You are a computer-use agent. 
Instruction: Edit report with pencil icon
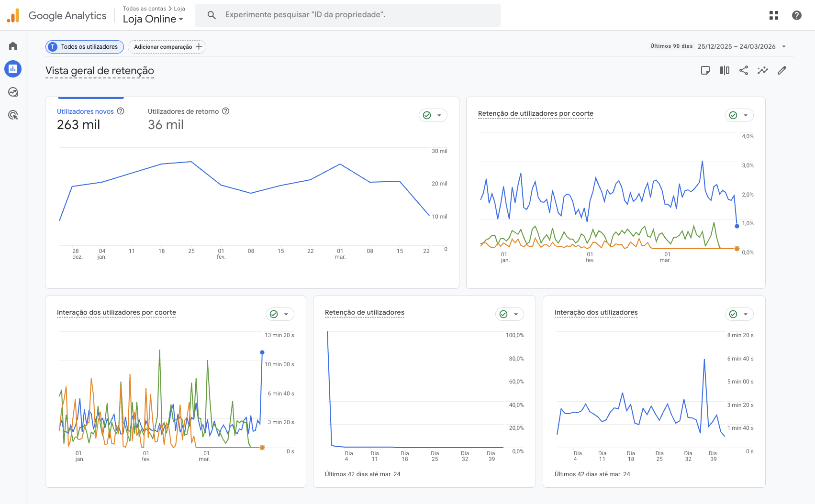782,70
